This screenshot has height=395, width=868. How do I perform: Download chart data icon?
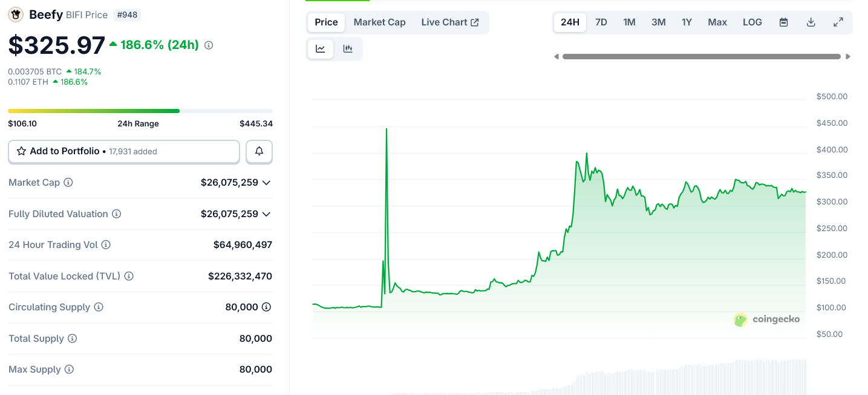click(811, 22)
